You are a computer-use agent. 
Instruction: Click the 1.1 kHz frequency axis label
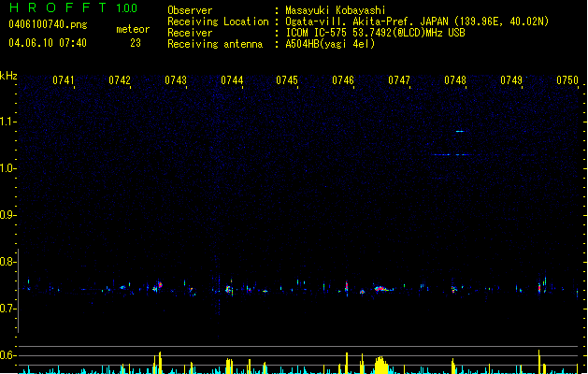pyautogui.click(x=7, y=122)
